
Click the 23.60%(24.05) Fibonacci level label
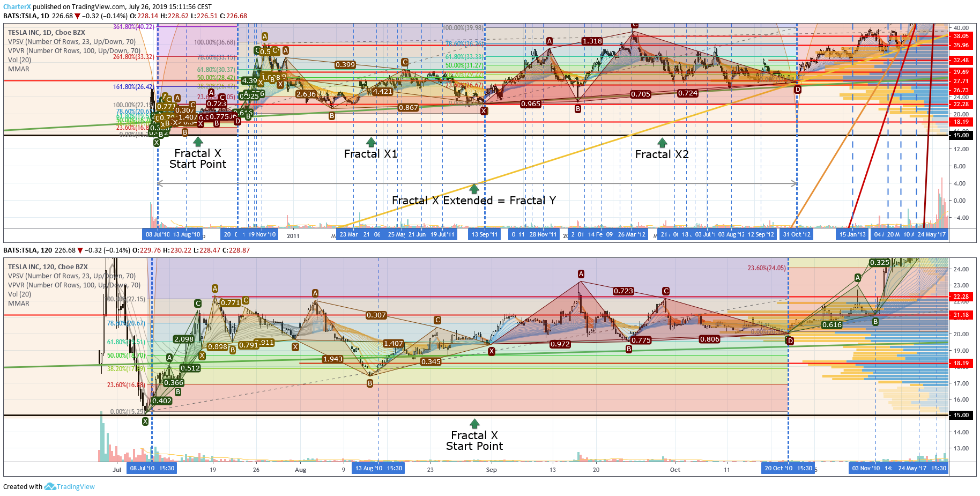(x=767, y=268)
